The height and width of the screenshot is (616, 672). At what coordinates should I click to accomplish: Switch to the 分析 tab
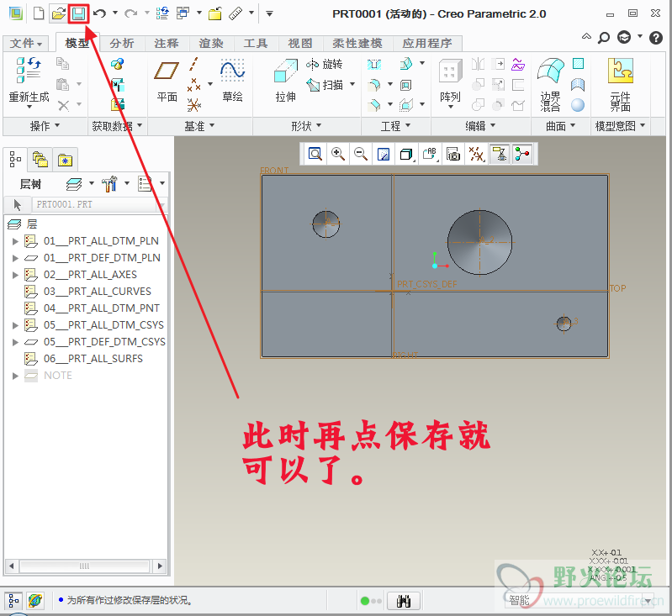122,43
